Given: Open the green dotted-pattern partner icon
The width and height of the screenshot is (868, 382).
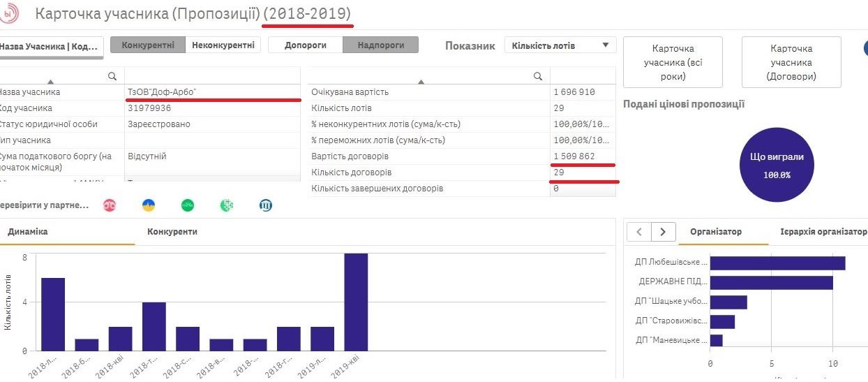Looking at the screenshot, I should pyautogui.click(x=227, y=205).
